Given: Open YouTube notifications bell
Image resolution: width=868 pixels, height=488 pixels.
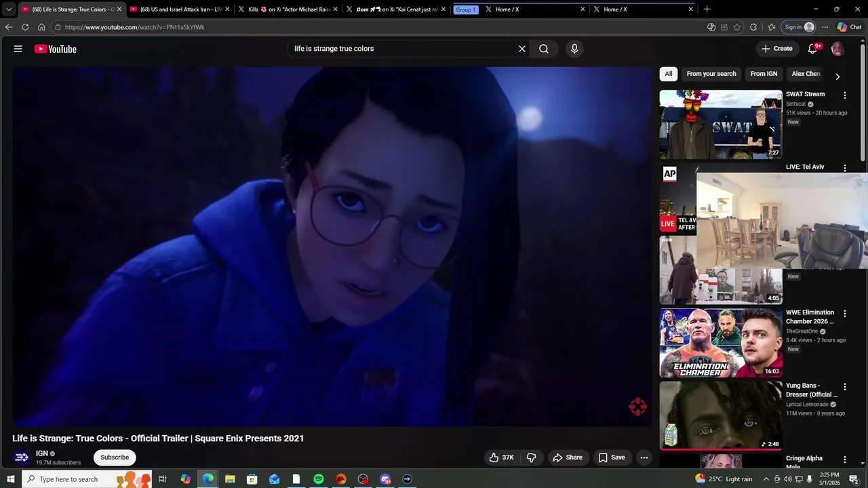Looking at the screenshot, I should point(813,49).
